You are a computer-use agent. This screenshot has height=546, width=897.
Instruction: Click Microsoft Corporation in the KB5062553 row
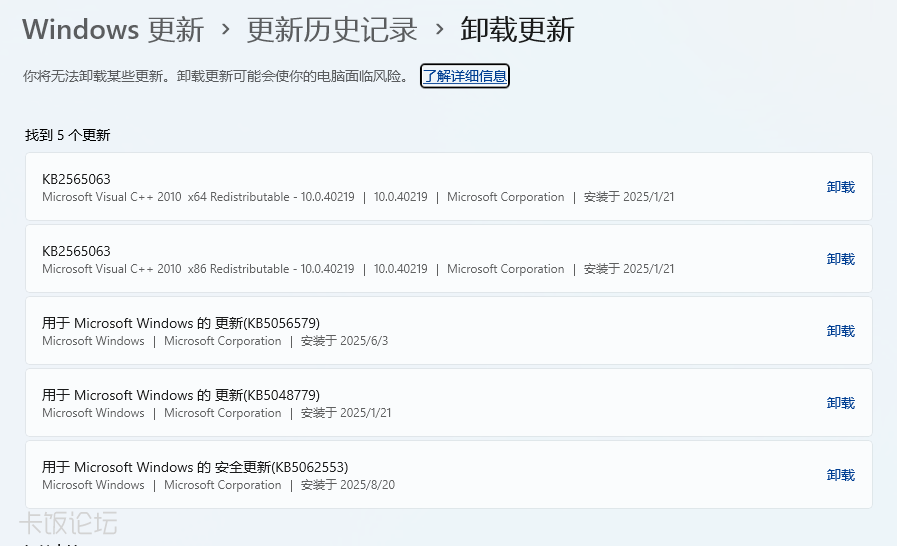223,485
